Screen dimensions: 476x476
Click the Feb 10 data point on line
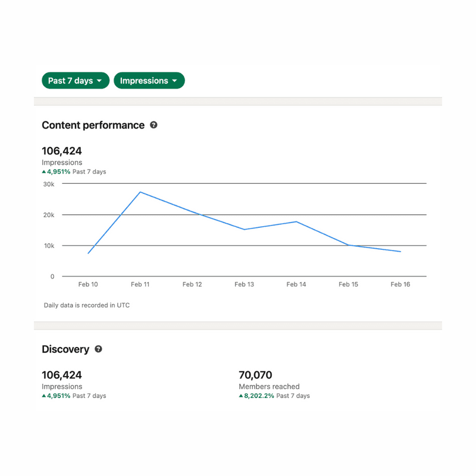click(88, 253)
